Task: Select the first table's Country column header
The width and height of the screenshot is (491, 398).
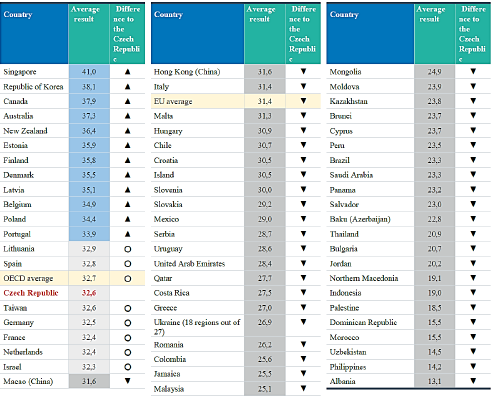Action: (34, 33)
